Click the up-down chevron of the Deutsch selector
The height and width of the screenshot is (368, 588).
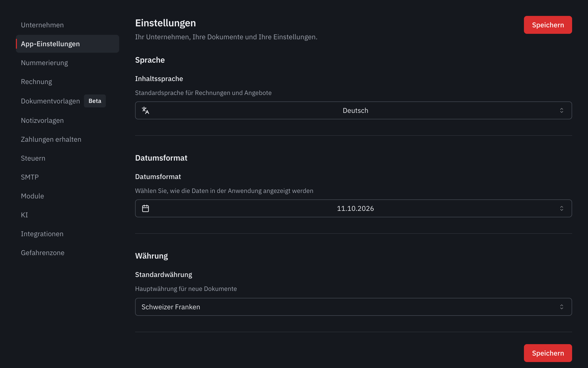[562, 110]
